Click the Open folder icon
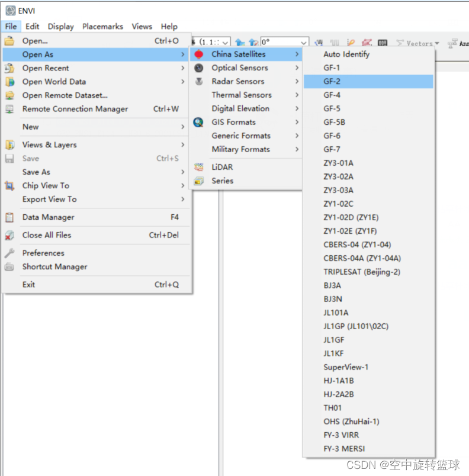Viewport: 469px width, 476px height. tap(9, 41)
